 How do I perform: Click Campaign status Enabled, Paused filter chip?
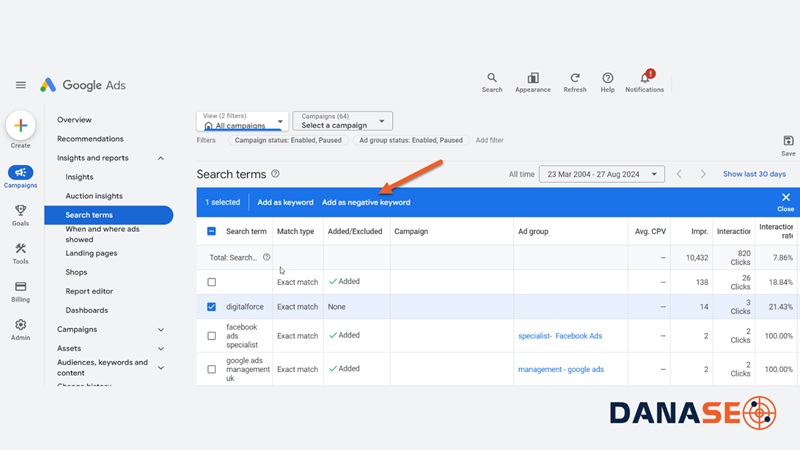click(x=288, y=140)
